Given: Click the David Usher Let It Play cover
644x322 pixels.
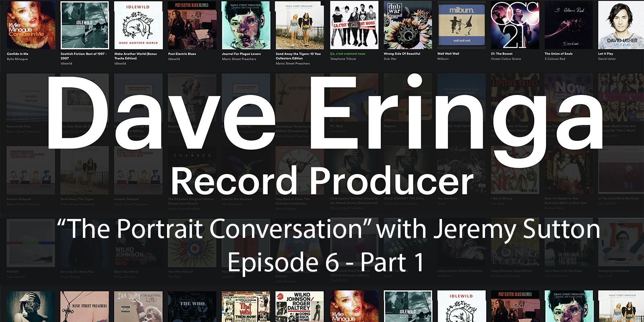Looking at the screenshot, I should click(622, 25).
